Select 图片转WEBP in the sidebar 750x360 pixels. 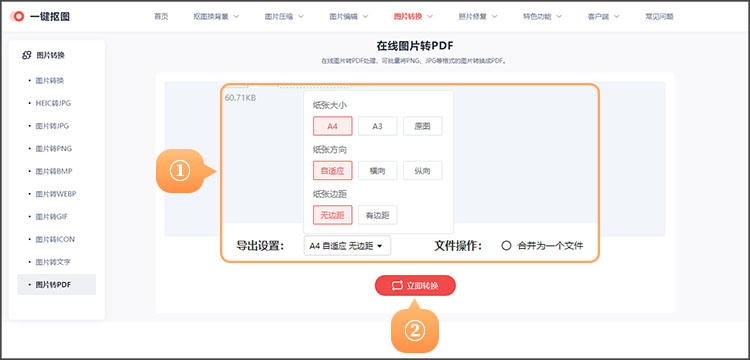[56, 194]
